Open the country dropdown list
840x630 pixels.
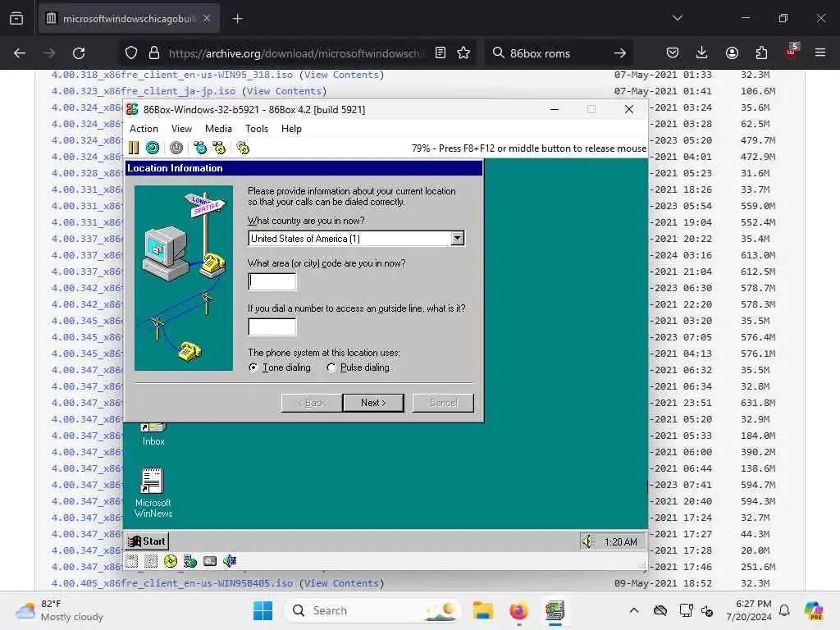[x=457, y=239]
